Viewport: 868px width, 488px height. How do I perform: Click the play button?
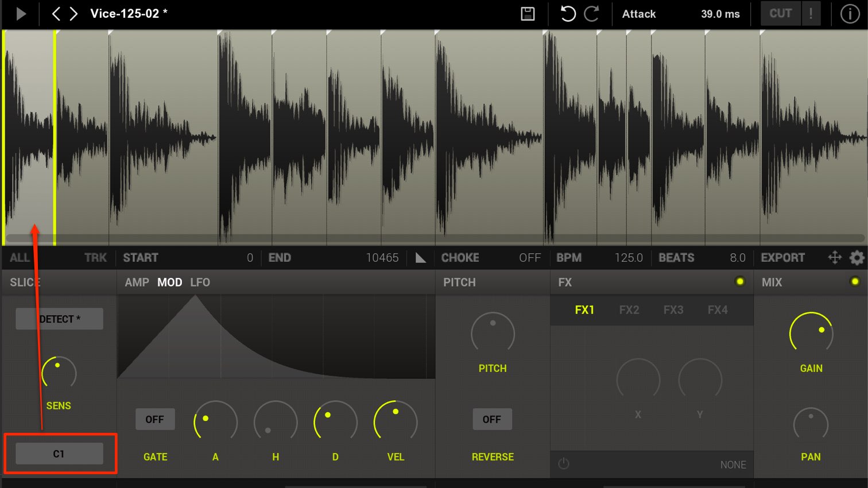click(21, 14)
